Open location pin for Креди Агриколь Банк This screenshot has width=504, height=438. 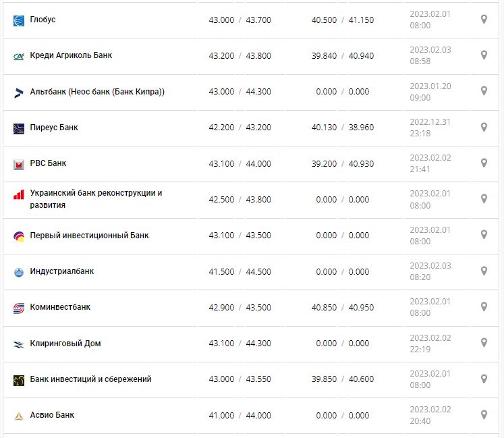pos(484,55)
